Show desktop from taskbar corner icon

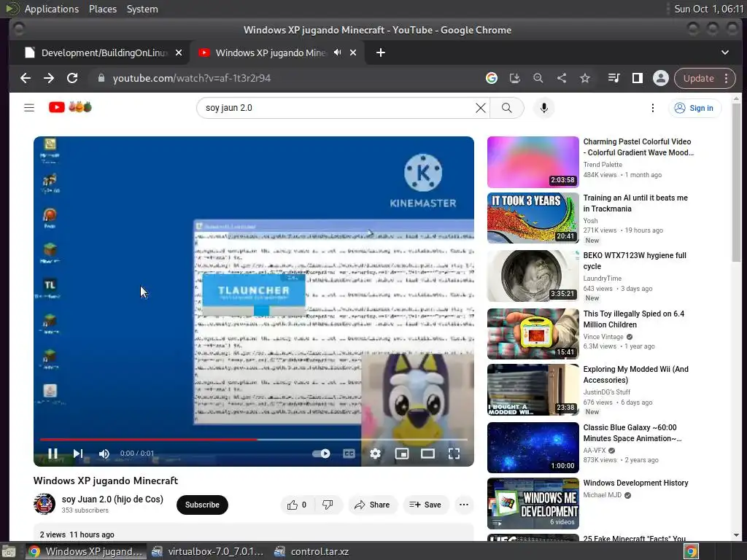click(x=9, y=551)
